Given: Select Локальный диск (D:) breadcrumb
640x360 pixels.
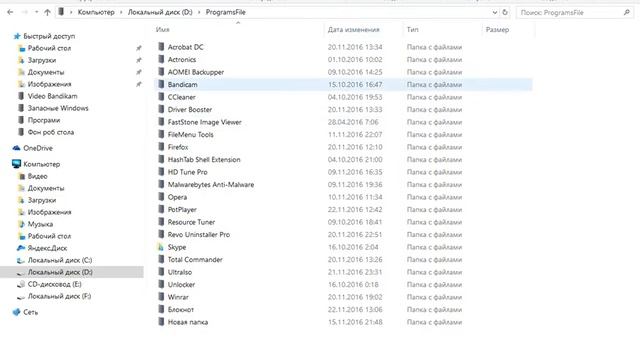Looking at the screenshot, I should tap(160, 12).
